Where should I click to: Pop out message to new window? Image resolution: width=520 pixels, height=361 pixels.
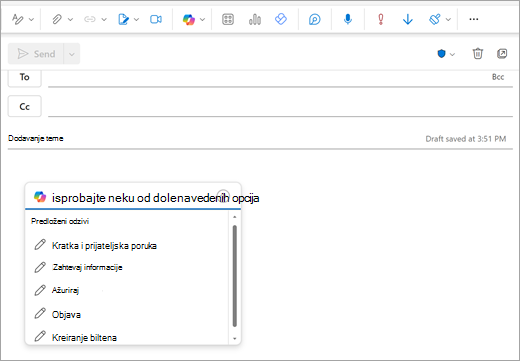point(502,53)
